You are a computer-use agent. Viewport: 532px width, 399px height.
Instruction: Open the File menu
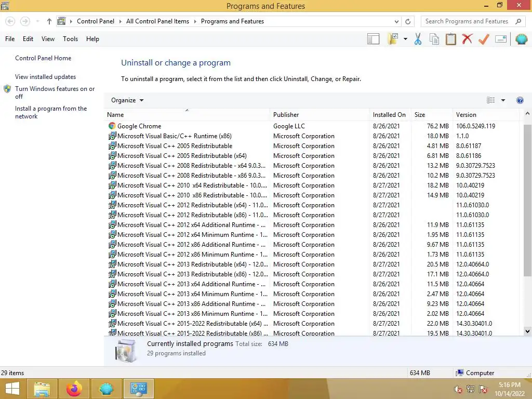tap(10, 39)
